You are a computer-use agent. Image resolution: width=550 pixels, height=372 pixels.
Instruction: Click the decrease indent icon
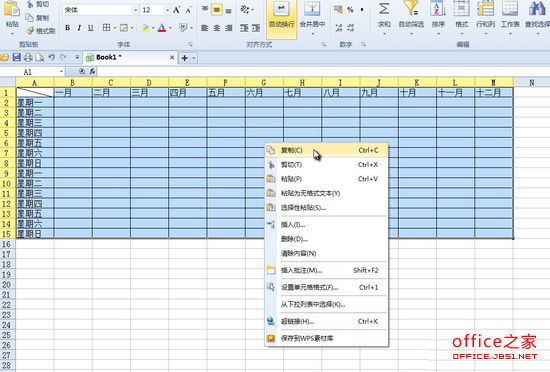click(x=244, y=28)
